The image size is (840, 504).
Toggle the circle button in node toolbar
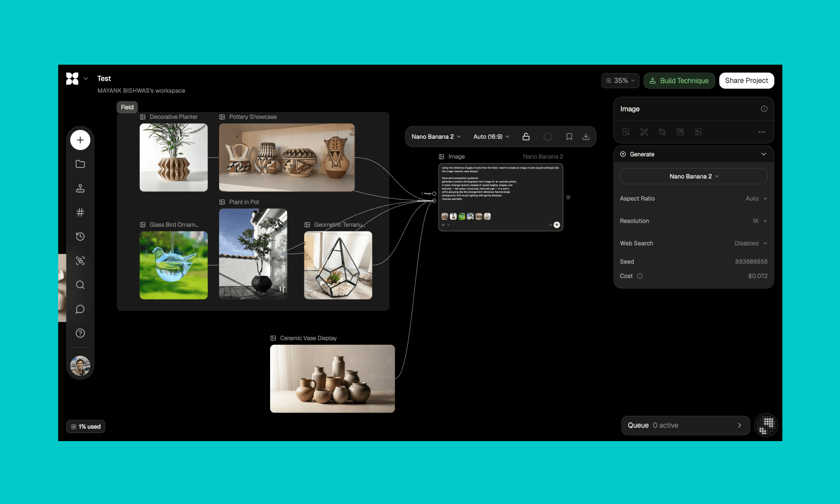tap(548, 137)
